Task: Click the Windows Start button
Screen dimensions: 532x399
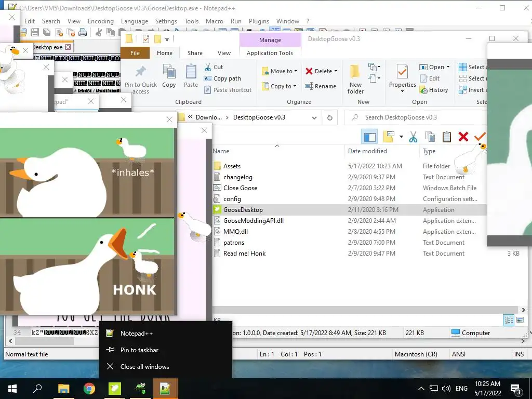Action: tap(12, 389)
